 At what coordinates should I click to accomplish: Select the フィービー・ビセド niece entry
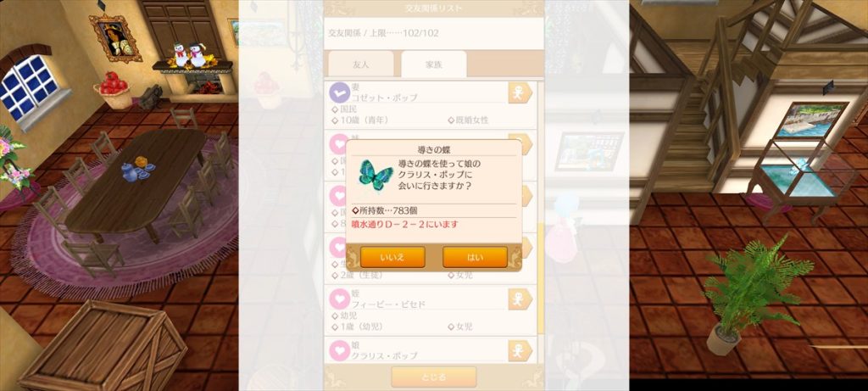coord(431,310)
